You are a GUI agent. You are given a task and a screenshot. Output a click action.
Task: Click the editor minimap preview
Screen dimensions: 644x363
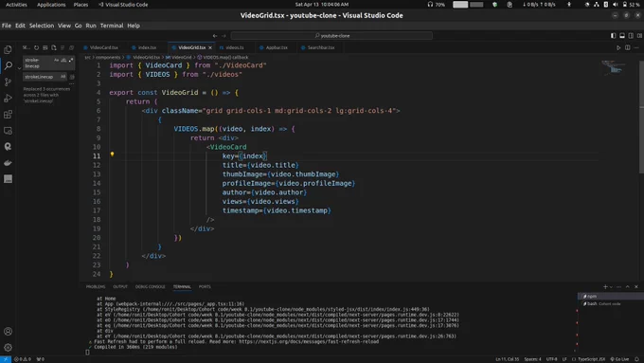(x=614, y=68)
